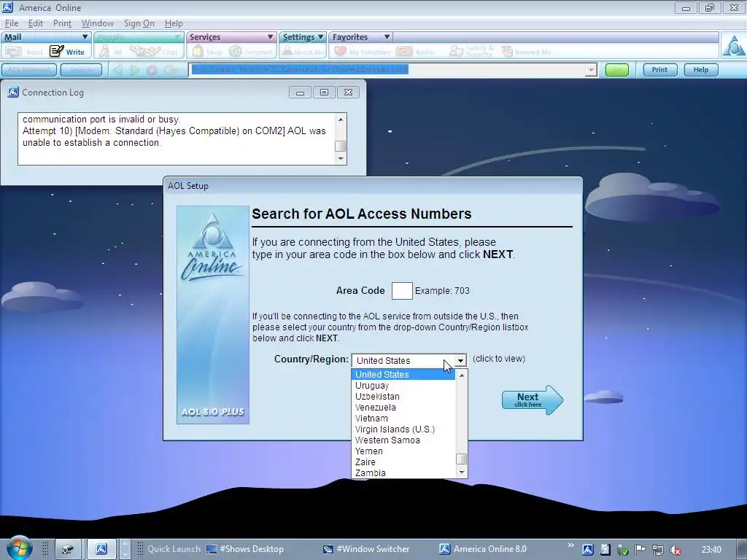Open the File menu

pos(12,23)
